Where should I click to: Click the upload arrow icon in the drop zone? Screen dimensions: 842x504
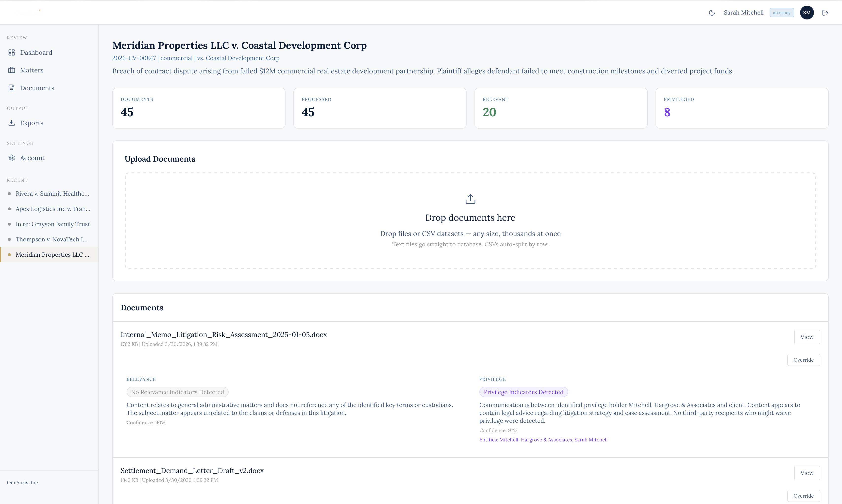point(470,199)
